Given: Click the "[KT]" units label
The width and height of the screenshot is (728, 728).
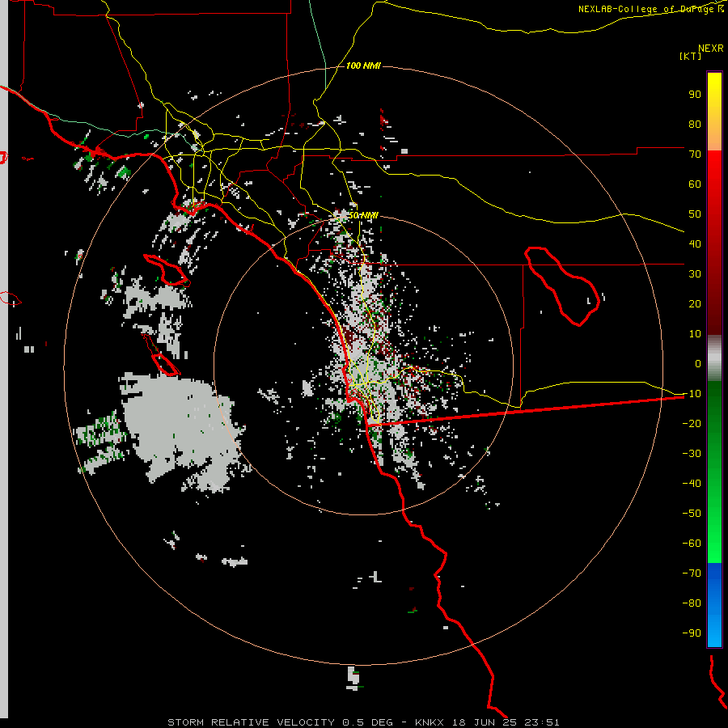Looking at the screenshot, I should 690,56.
